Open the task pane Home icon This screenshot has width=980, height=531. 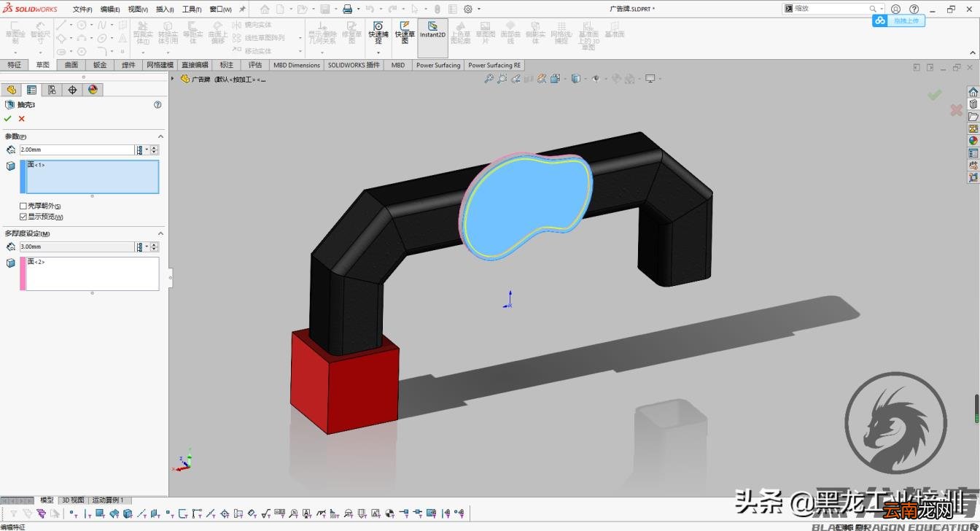(x=973, y=92)
